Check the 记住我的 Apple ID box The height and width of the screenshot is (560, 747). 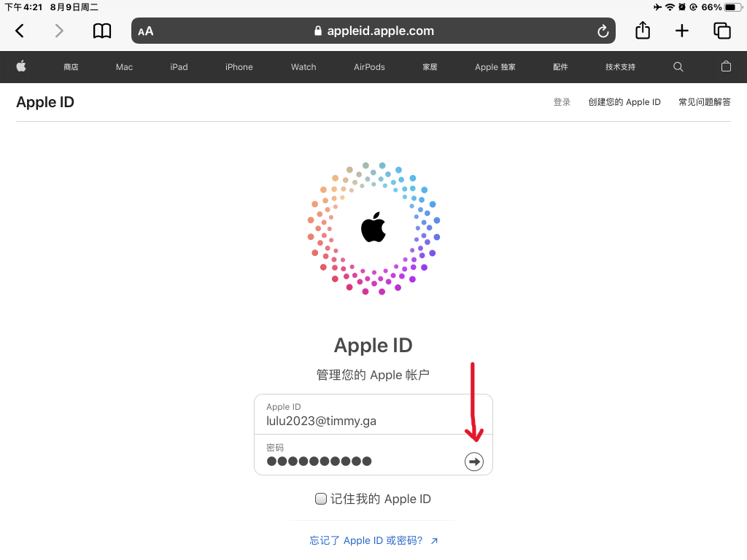(321, 499)
